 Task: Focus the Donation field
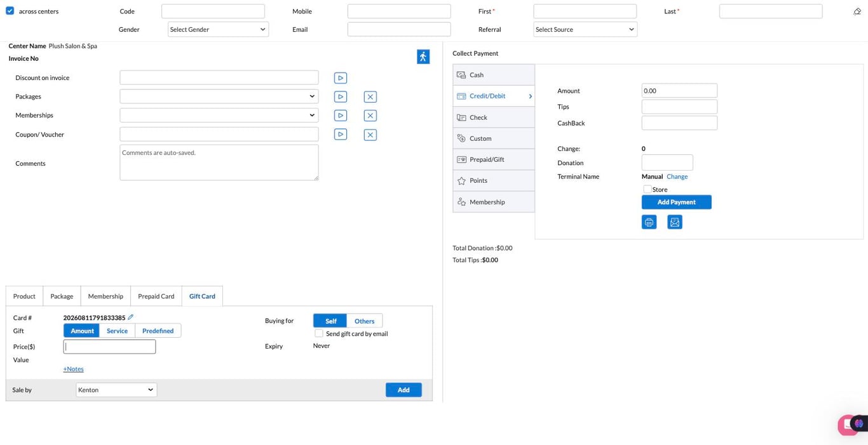coord(667,163)
